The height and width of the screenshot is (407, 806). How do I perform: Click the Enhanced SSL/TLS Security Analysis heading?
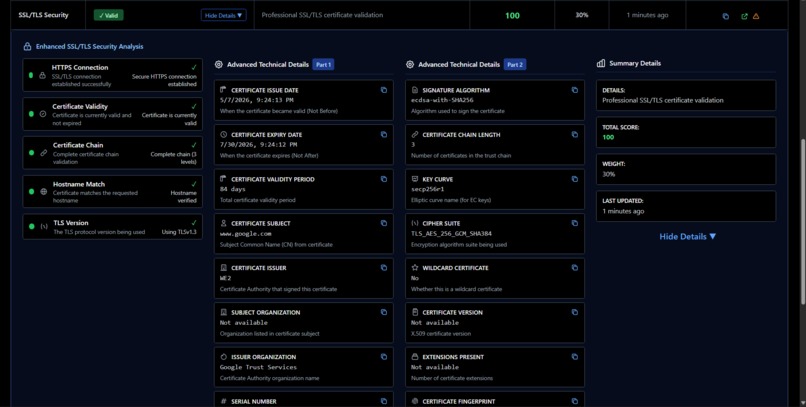pyautogui.click(x=89, y=46)
